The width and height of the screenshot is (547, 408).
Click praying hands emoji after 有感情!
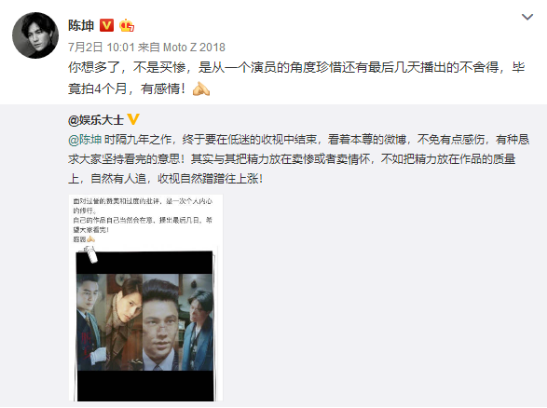[x=201, y=89]
